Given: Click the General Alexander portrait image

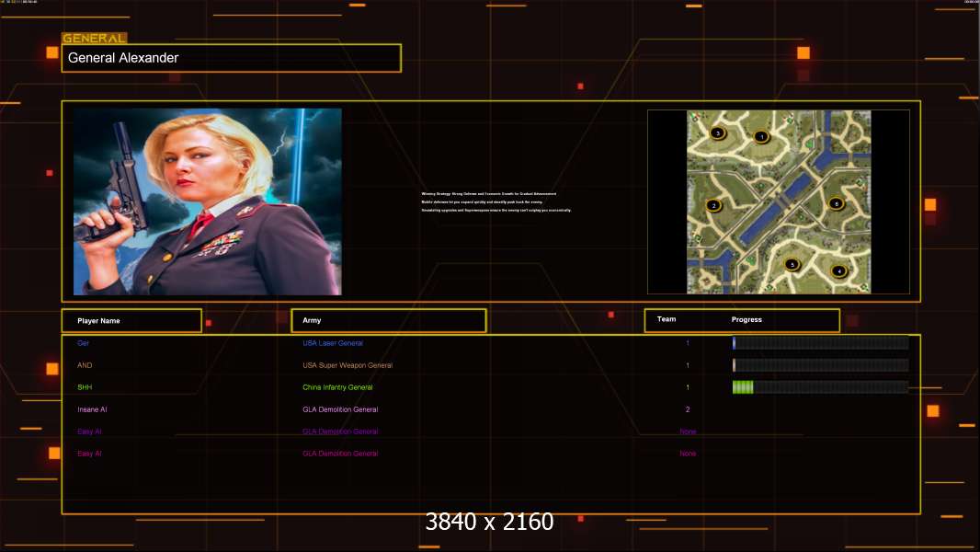Looking at the screenshot, I should pyautogui.click(x=208, y=201).
